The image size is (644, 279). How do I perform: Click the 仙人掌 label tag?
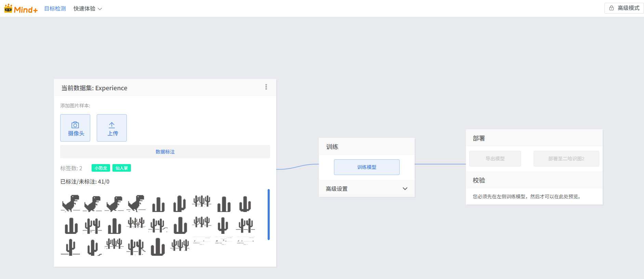point(122,168)
